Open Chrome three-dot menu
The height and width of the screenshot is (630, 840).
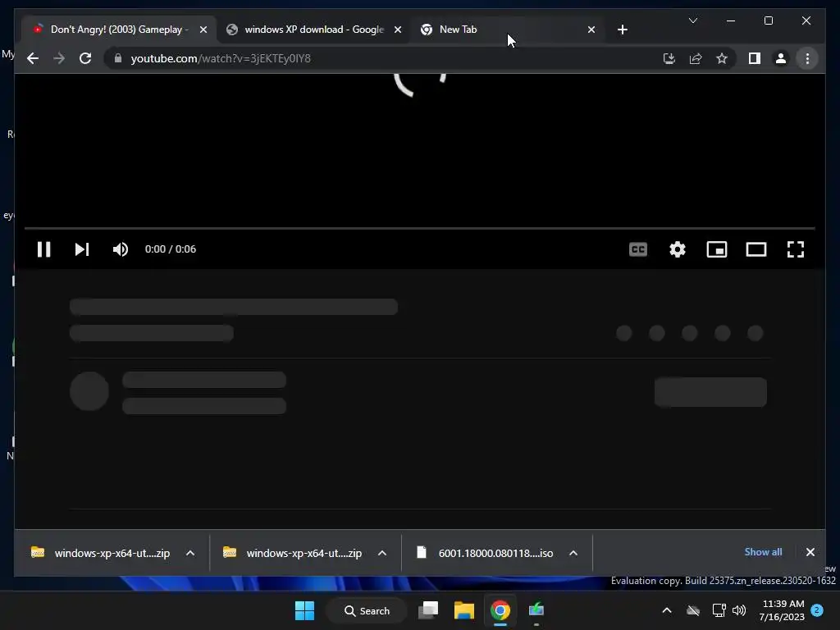(x=807, y=58)
